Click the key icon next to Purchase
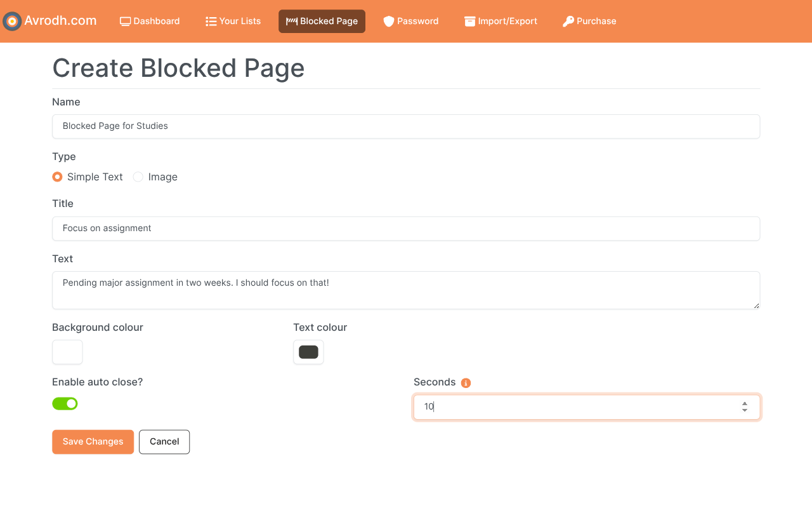Image resolution: width=812 pixels, height=508 pixels. coord(568,21)
